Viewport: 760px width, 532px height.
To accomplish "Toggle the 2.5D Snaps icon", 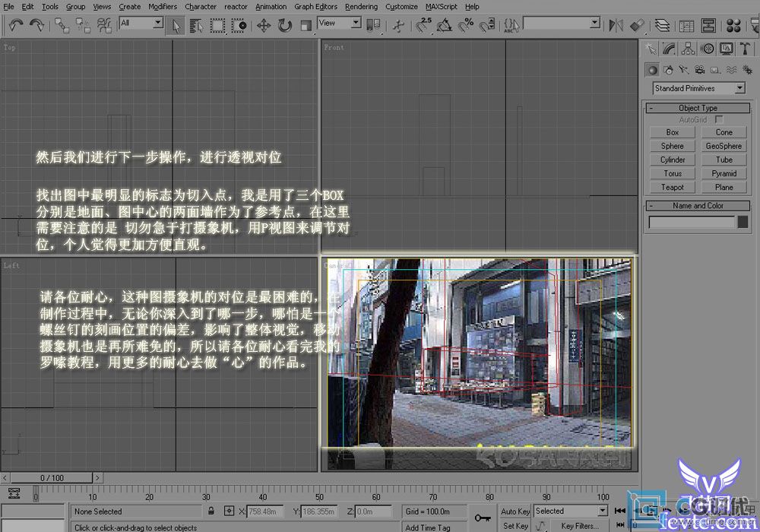I will click(423, 25).
